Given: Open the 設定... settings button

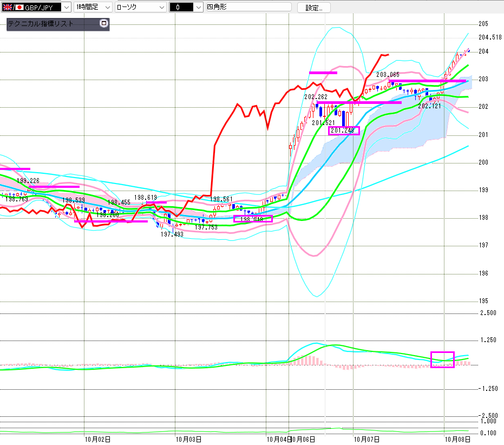Looking at the screenshot, I should click(313, 8).
